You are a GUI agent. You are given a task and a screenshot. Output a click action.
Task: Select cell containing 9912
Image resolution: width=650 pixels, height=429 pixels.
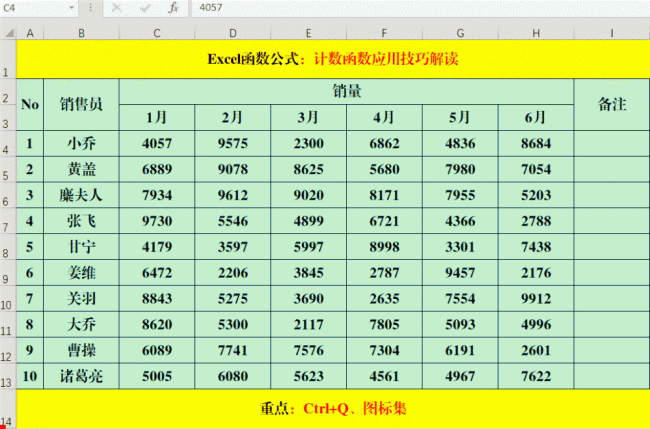tap(536, 299)
